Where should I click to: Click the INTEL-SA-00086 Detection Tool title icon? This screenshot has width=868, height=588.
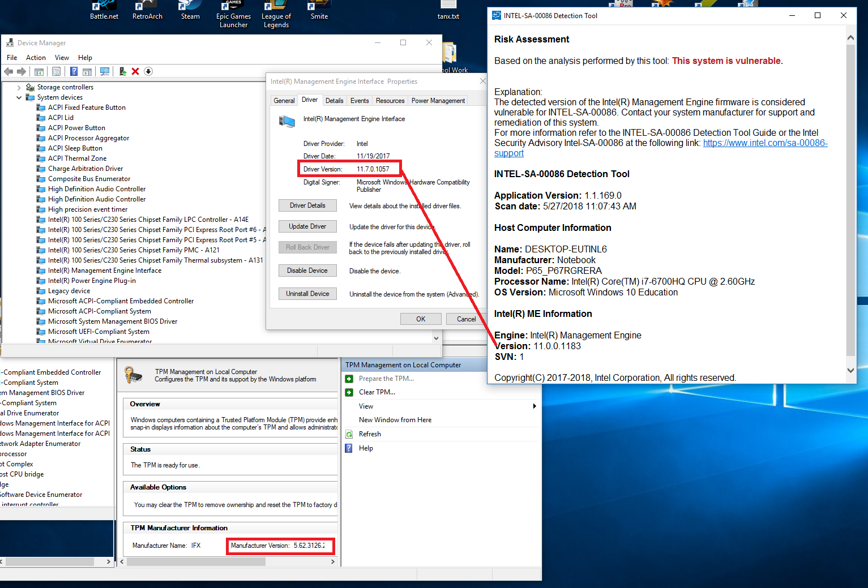[x=497, y=15]
